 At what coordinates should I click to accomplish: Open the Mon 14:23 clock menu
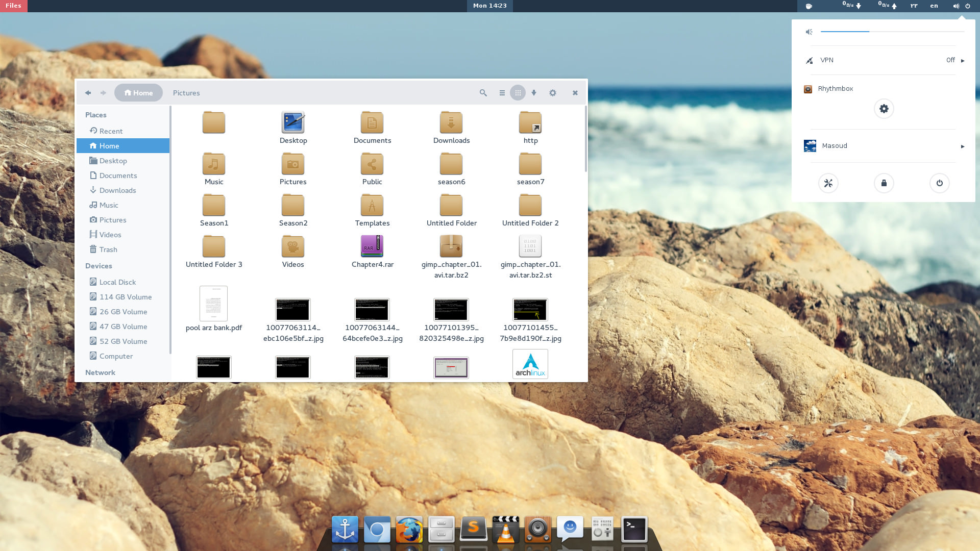[x=490, y=6]
